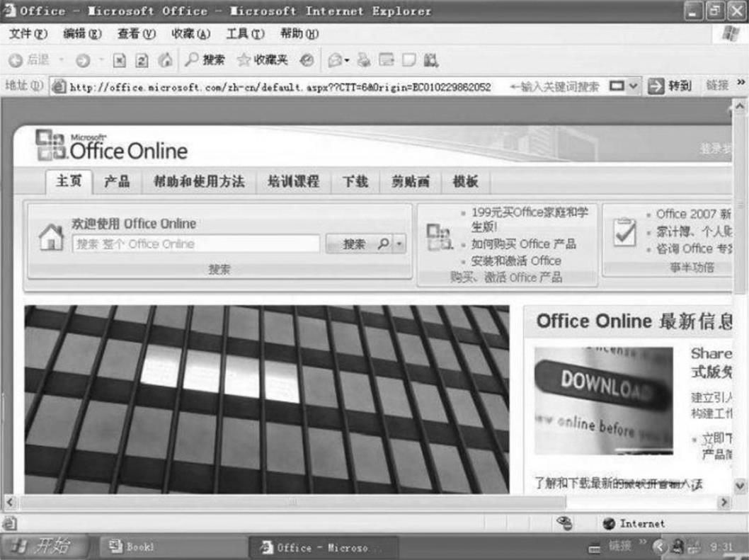Screen dimensions: 749x560
Task: Expand the Forward button history dropdown
Action: pos(101,60)
